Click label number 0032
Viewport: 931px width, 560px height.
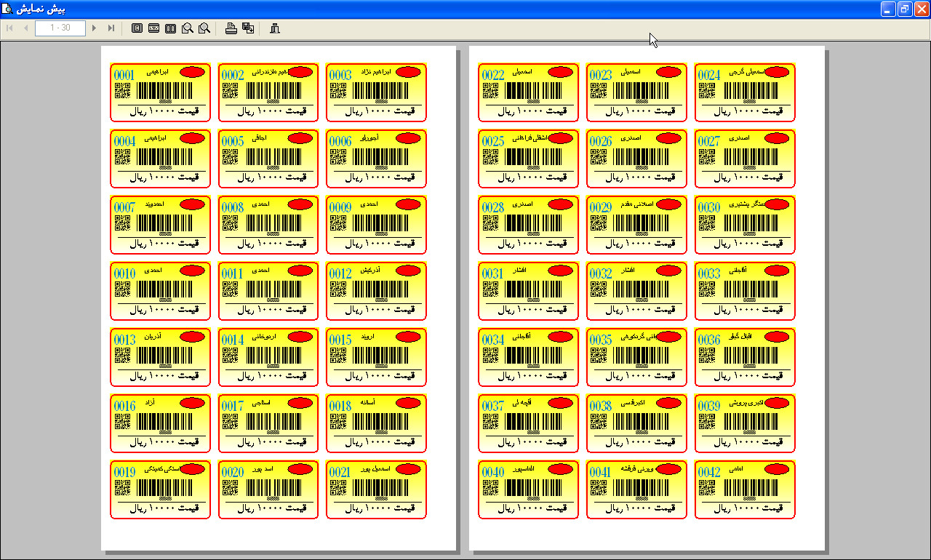click(x=602, y=273)
